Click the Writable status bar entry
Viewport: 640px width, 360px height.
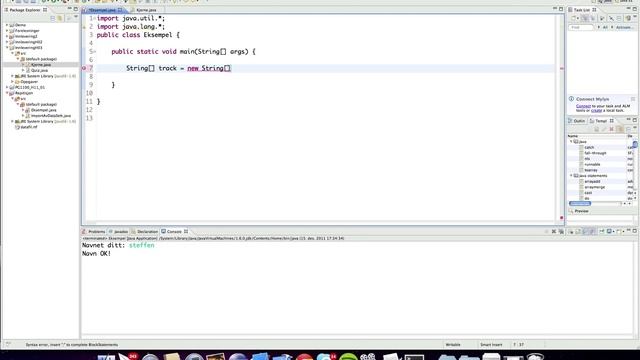click(x=453, y=345)
